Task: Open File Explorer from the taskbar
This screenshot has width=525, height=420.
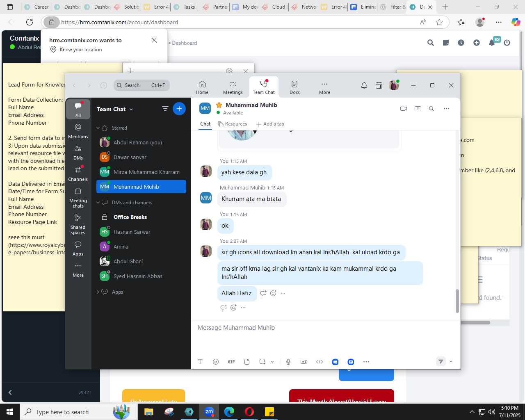Action: pos(148,412)
